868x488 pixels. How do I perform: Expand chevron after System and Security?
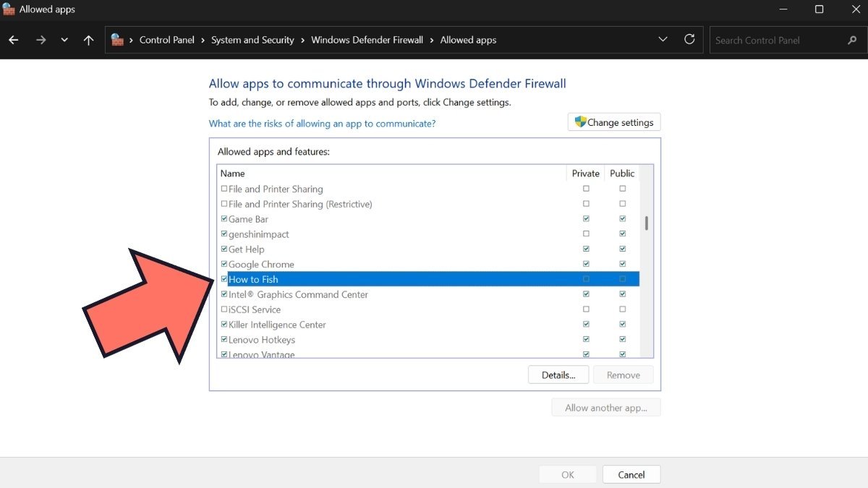click(302, 40)
